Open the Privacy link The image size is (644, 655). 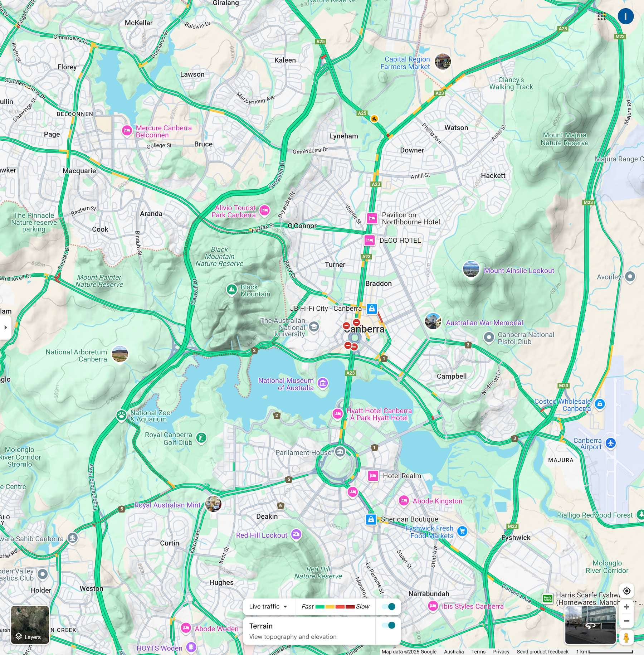(x=501, y=651)
